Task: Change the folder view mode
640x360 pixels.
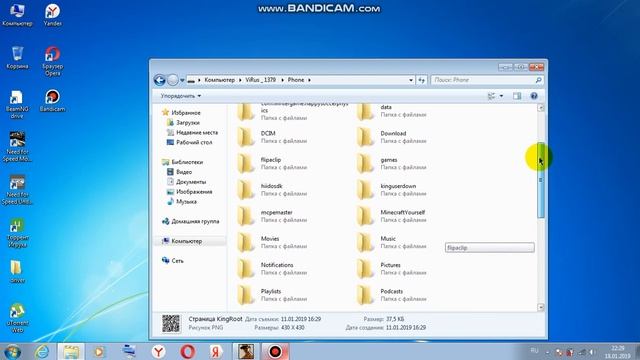Action: click(x=491, y=96)
